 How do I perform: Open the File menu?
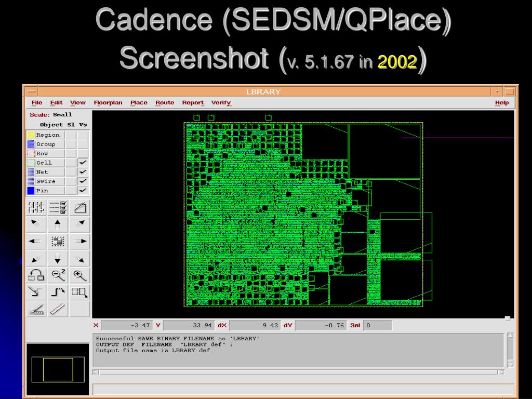[37, 102]
